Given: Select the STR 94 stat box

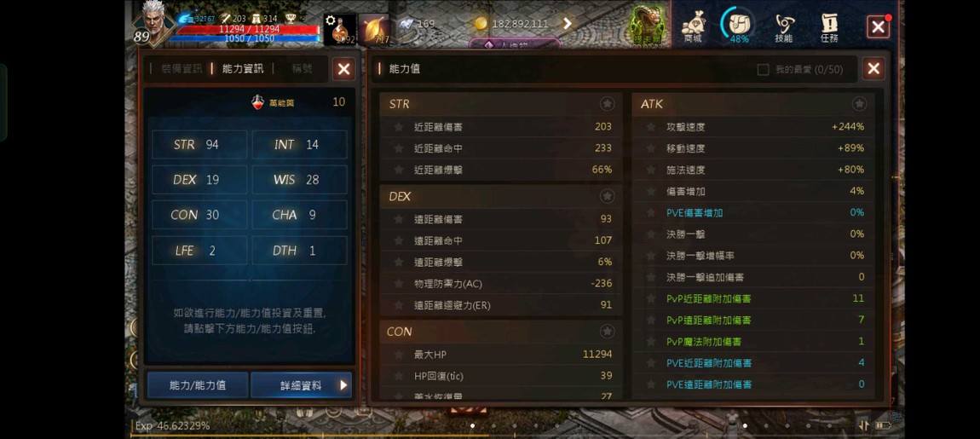Looking at the screenshot, I should [x=199, y=144].
